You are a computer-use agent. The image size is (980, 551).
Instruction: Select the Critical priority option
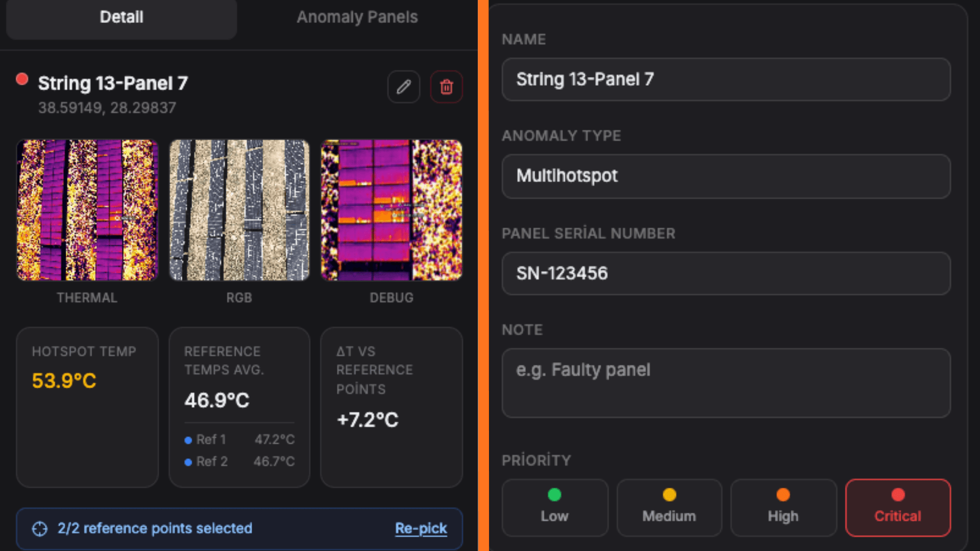[x=898, y=508]
